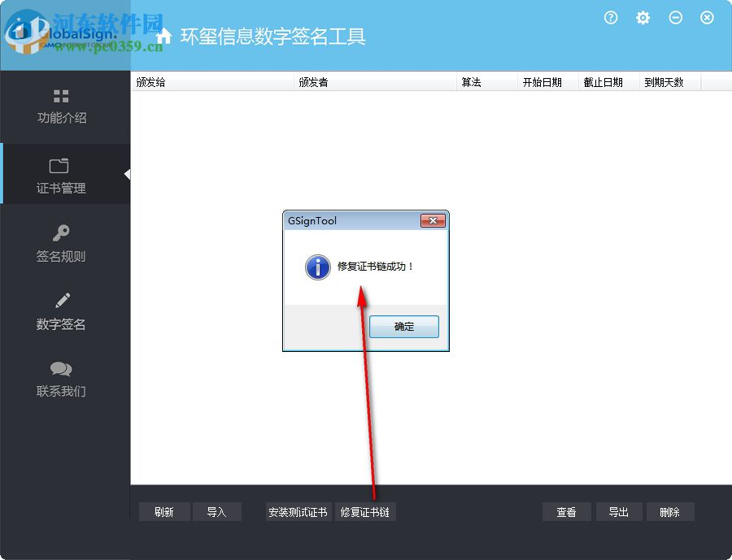Click the home icon beside the title
Screen dimensions: 732x560
pos(163,36)
